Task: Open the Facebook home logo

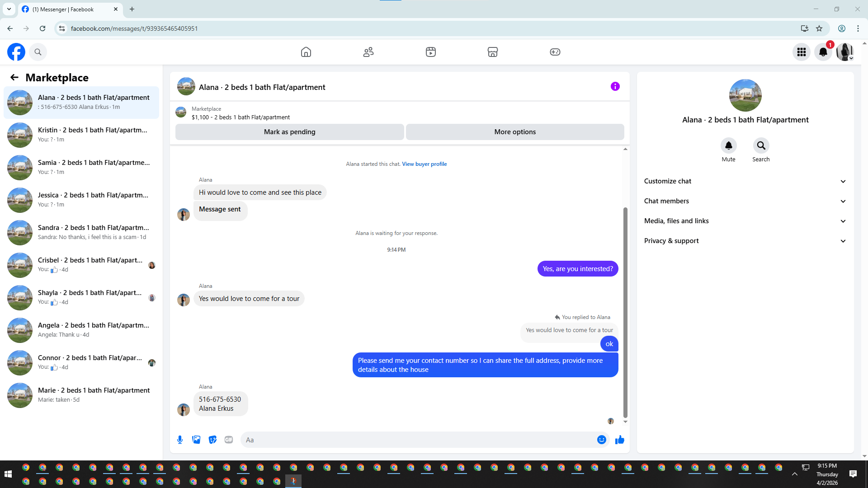Action: (x=16, y=52)
